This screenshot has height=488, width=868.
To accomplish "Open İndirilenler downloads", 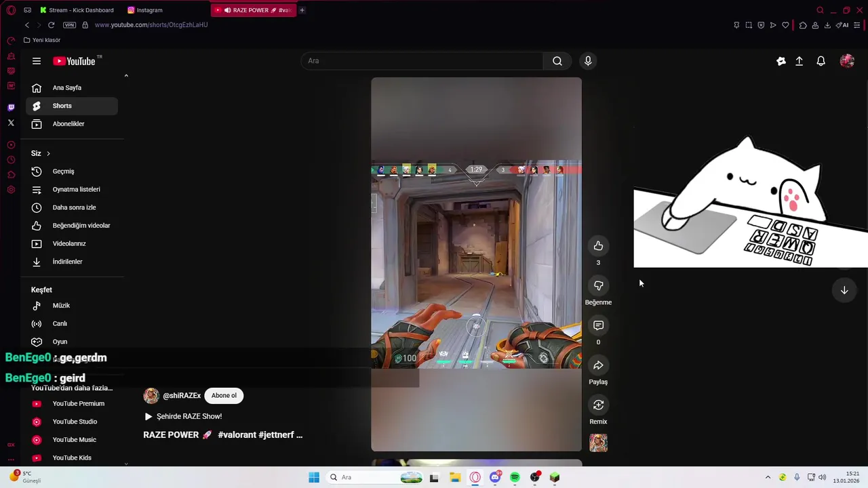I will [x=72, y=262].
